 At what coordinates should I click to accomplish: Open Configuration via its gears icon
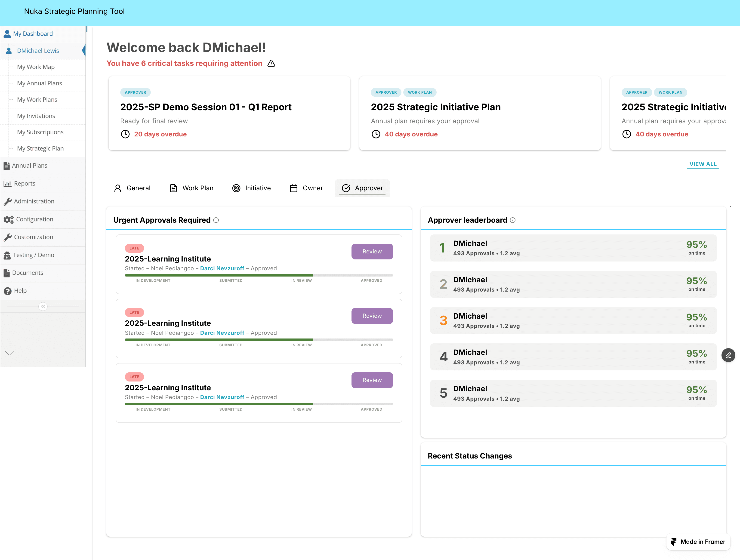8,219
